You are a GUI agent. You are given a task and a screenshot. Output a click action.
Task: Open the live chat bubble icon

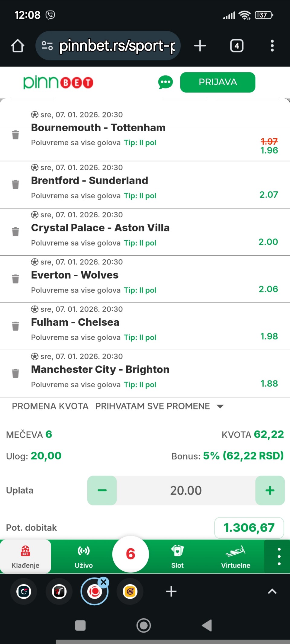coord(165,82)
